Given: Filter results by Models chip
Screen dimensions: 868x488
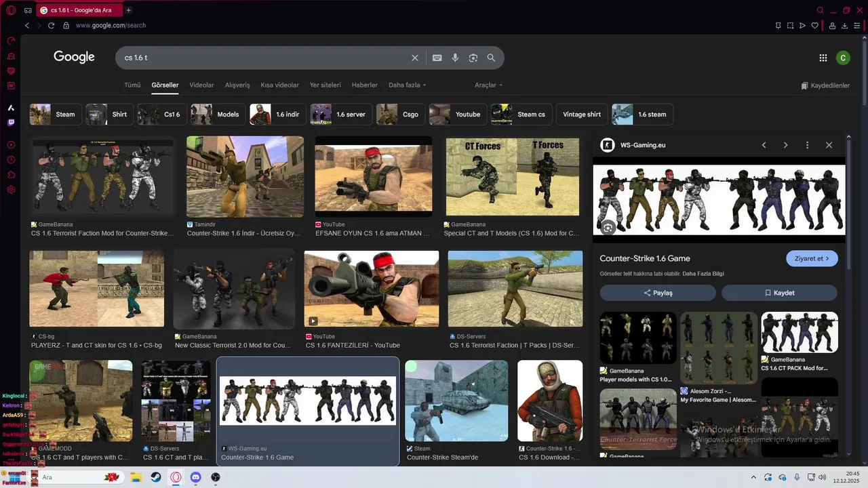Looking at the screenshot, I should pos(218,115).
